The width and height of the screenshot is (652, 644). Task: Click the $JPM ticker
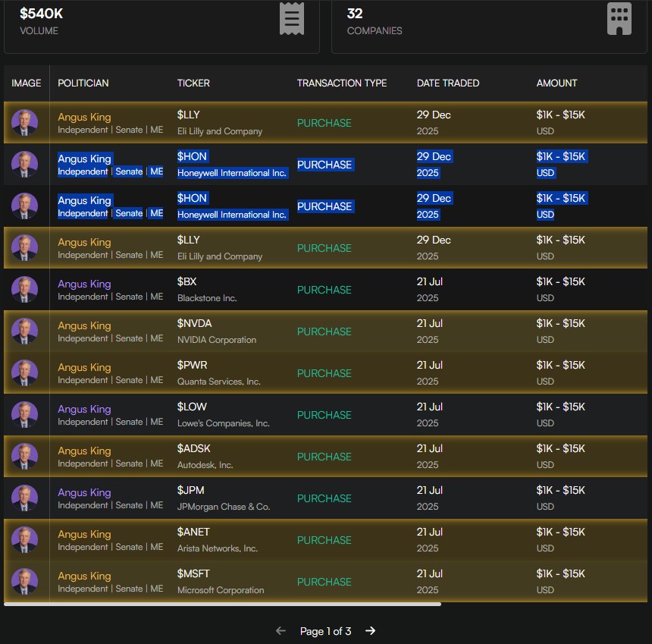(x=190, y=490)
